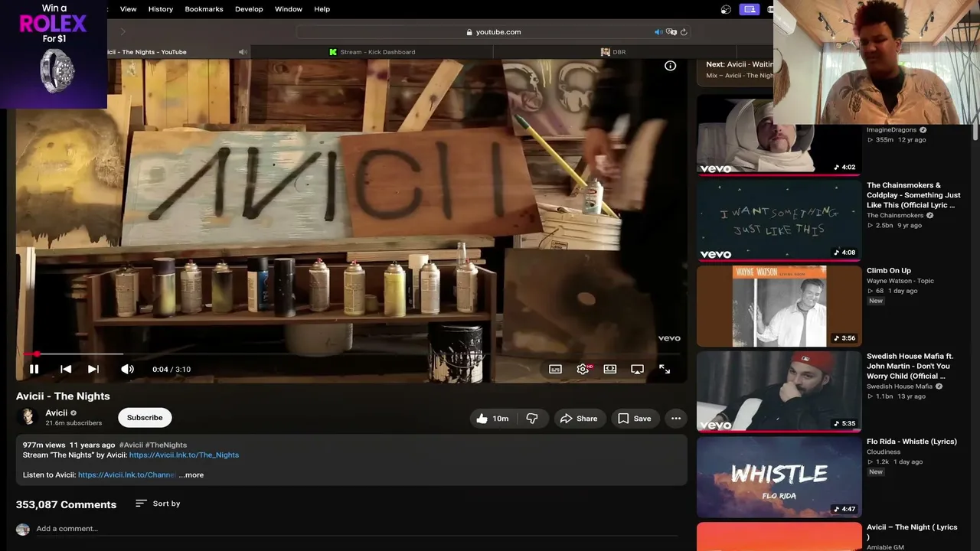
Task: Click the video info card icon
Action: tap(670, 66)
